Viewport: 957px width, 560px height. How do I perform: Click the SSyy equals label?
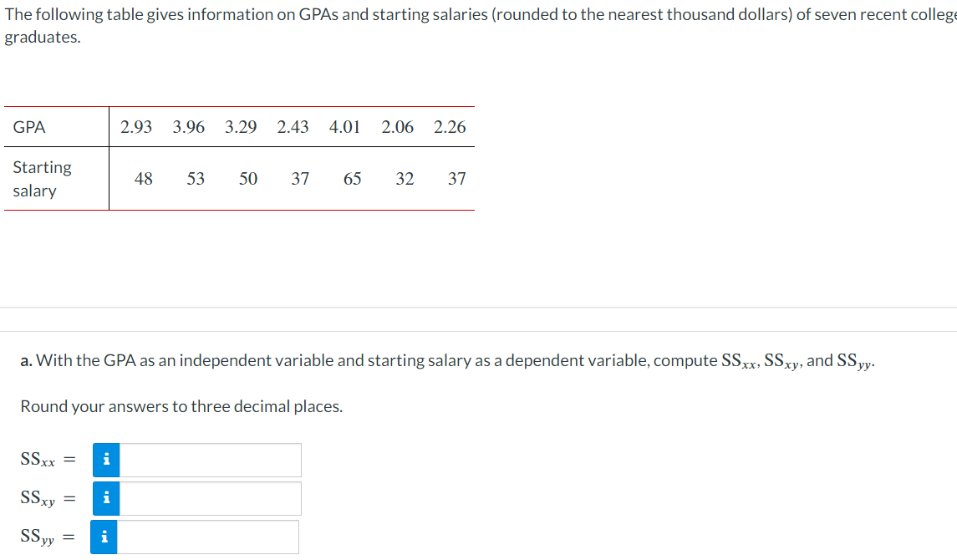coord(47,537)
